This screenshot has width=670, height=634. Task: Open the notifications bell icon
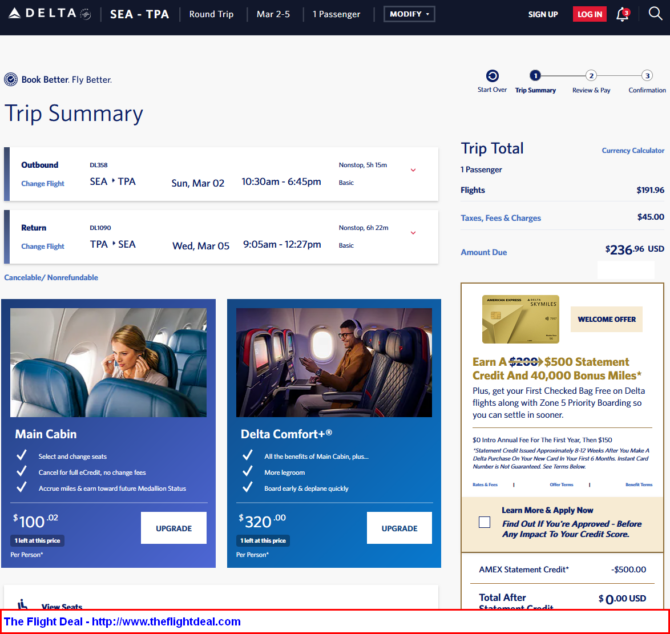tap(623, 14)
